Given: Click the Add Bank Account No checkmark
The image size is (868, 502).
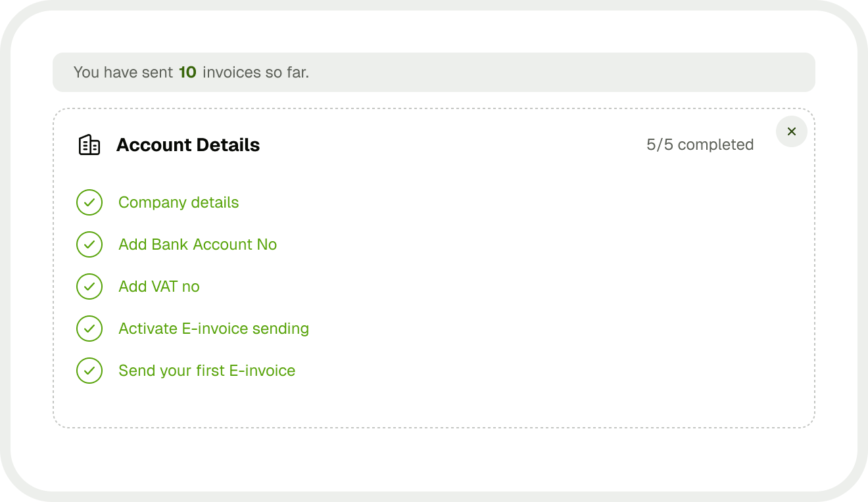Looking at the screenshot, I should click(89, 244).
